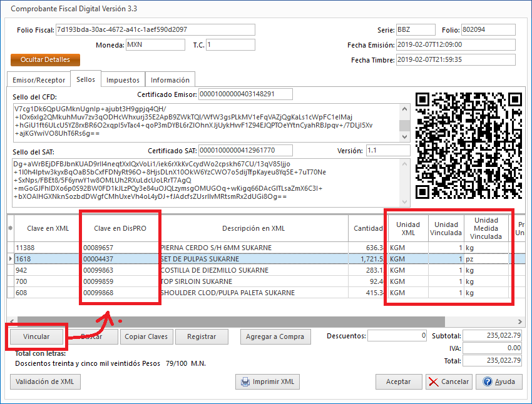The width and height of the screenshot is (532, 404).
Task: View the Sellos tab
Action: 85,79
